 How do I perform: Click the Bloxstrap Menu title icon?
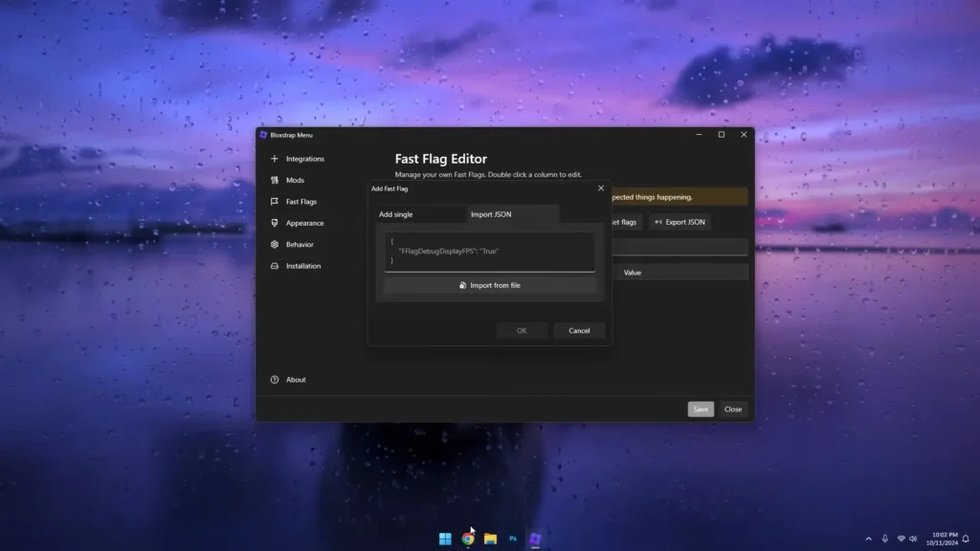click(x=263, y=135)
